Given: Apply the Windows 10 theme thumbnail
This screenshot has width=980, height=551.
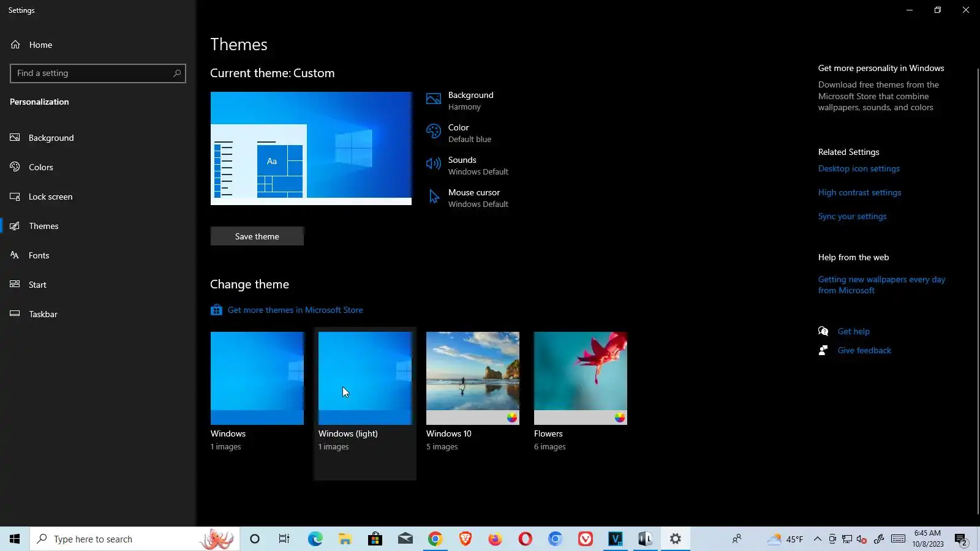Looking at the screenshot, I should [x=473, y=378].
